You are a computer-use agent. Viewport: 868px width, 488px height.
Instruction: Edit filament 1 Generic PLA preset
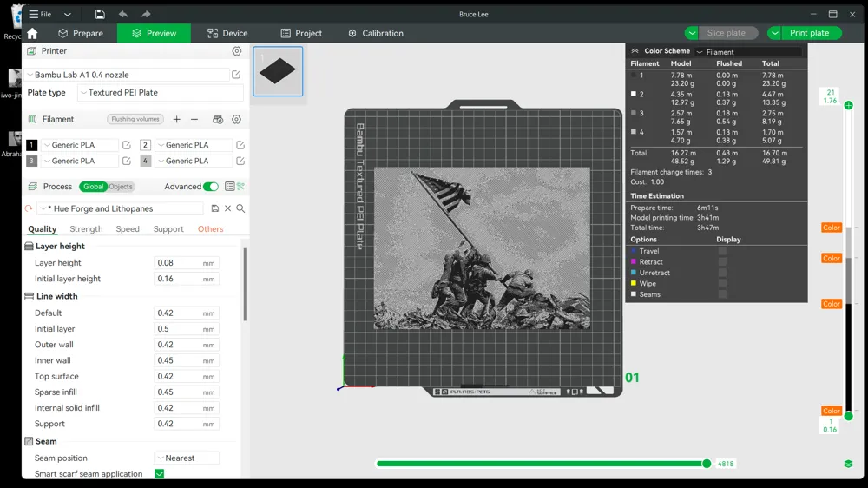tap(126, 145)
